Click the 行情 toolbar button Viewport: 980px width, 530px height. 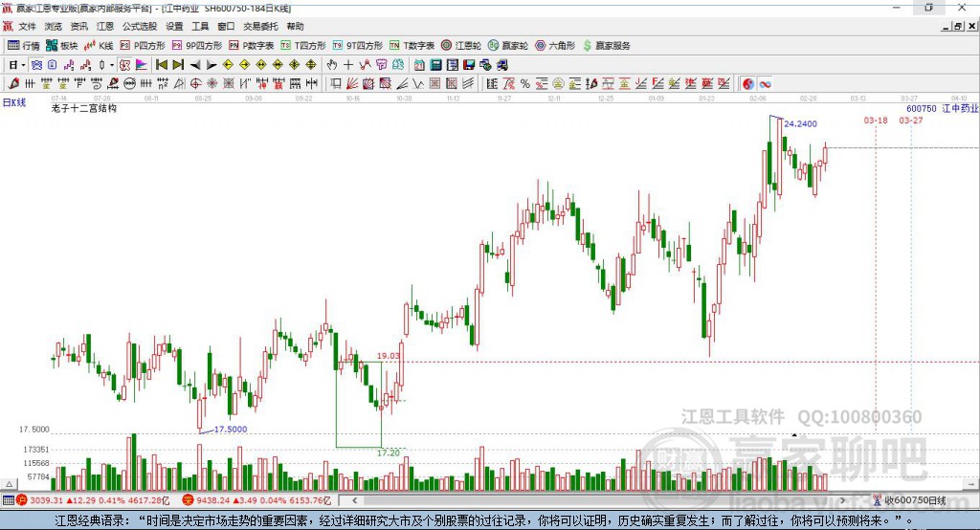point(23,46)
